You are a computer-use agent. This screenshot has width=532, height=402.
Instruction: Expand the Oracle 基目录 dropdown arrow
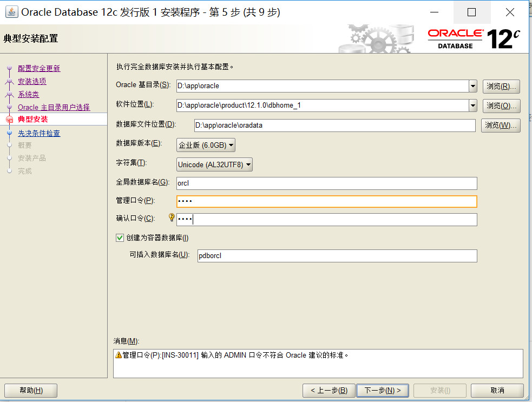point(473,86)
